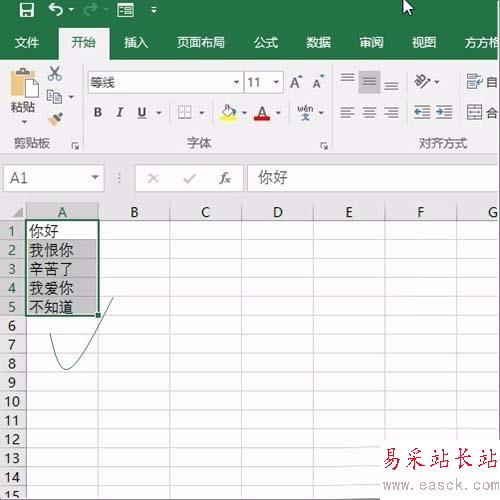Decrease the font size
Screen dimensions: 500x500
[318, 82]
